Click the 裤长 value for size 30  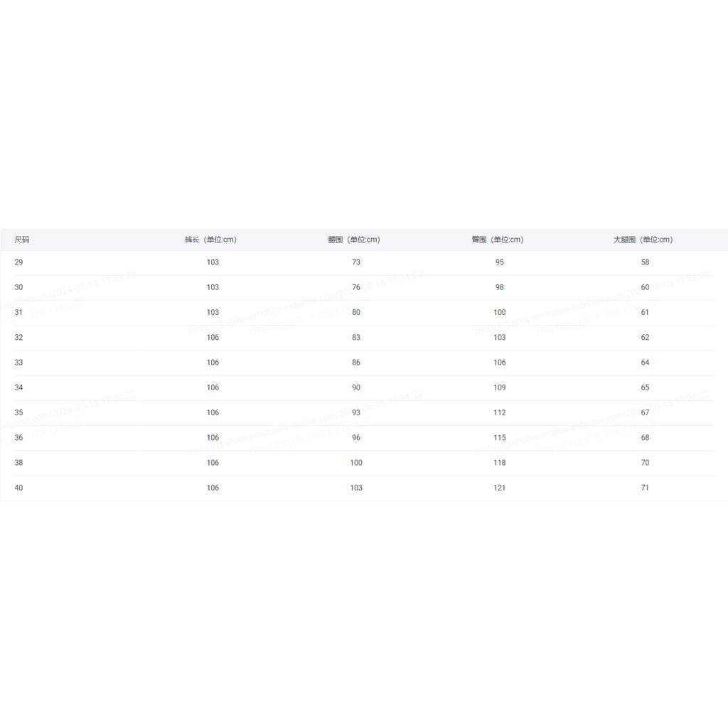(213, 287)
